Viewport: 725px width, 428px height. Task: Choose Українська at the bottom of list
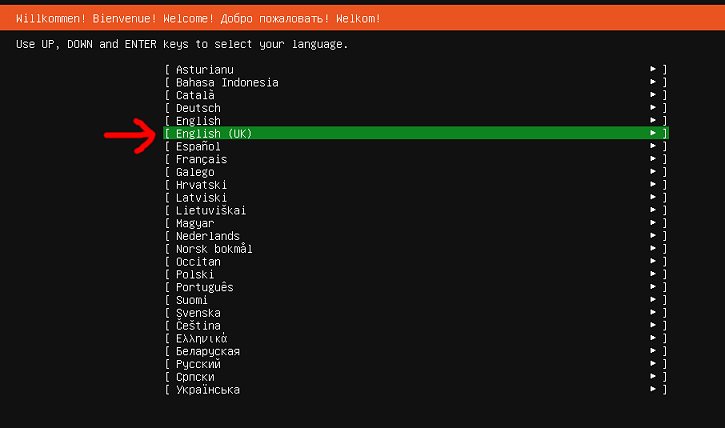tap(207, 390)
